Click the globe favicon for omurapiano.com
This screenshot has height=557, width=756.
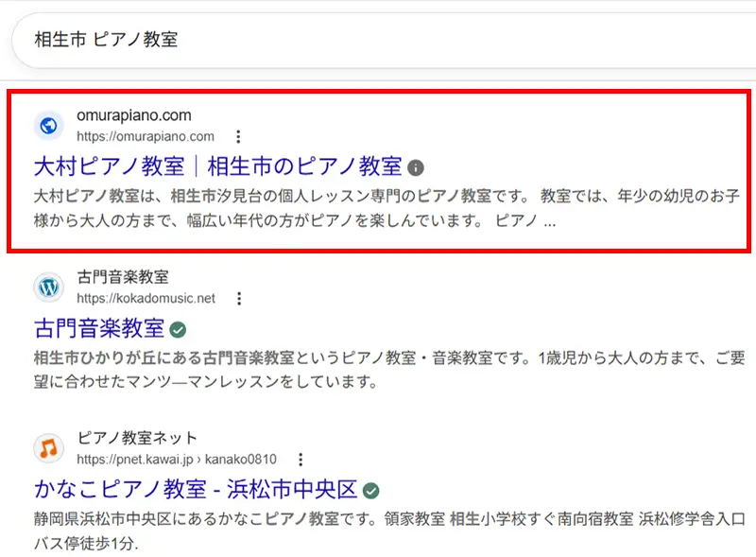(x=49, y=126)
